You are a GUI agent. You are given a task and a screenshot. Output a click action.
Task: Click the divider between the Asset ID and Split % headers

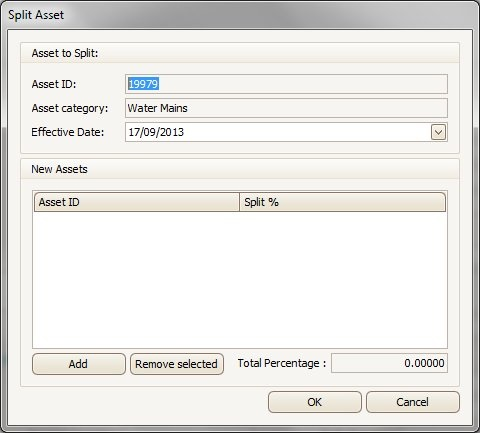point(239,202)
